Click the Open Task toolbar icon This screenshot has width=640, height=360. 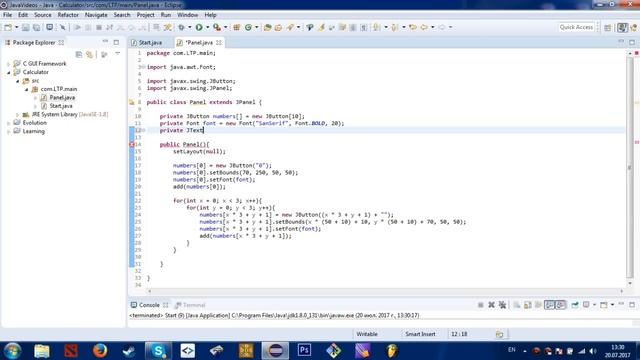[x=278, y=27]
